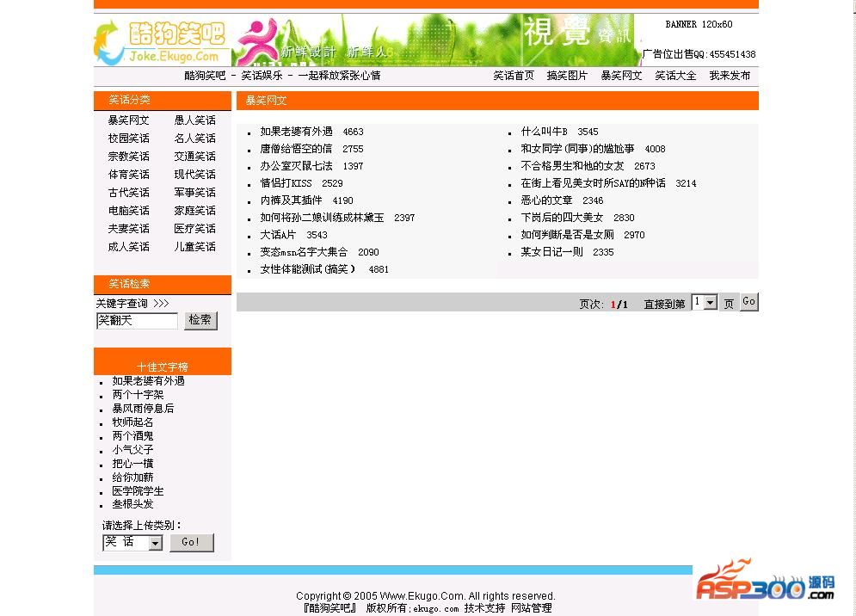
Task: Select the 成人笑话 category
Action: (x=128, y=246)
